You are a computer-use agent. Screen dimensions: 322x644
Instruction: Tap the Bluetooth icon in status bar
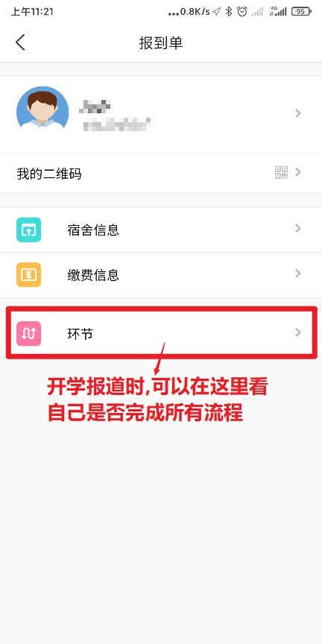coord(229,11)
